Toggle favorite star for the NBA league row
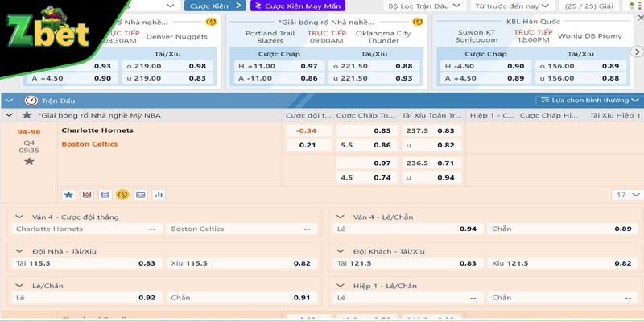644x322 pixels. pos(27,116)
